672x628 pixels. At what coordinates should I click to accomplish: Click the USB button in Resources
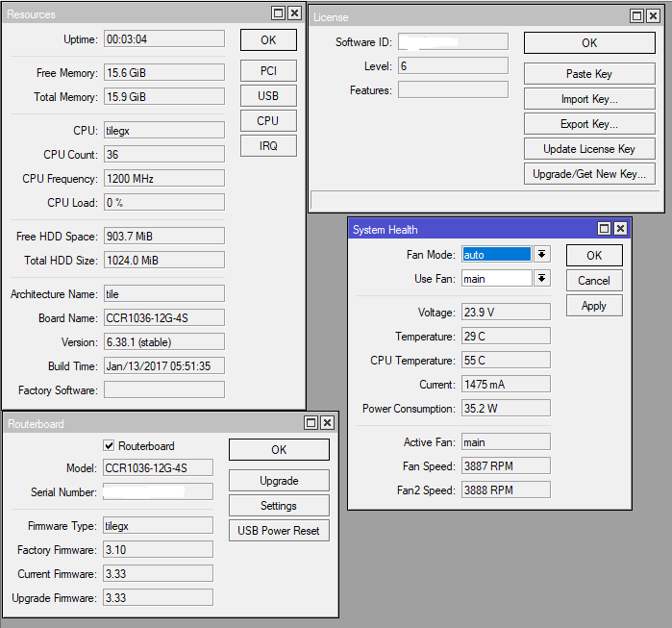(x=268, y=96)
